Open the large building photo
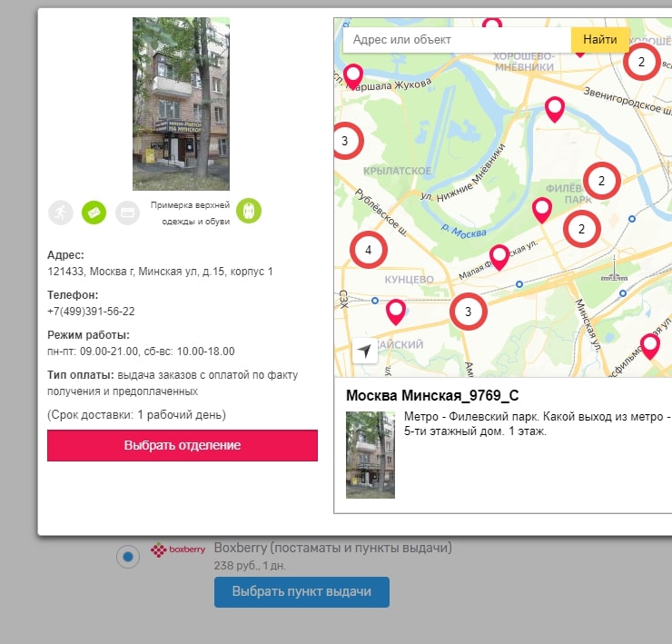This screenshot has height=644, width=672. pos(181,104)
